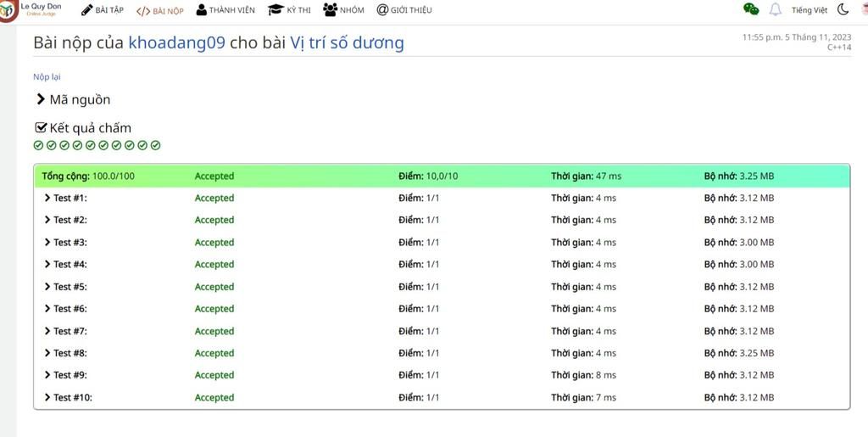Viewport: 868px width, 437px height.
Task: Toggle dark mode moon icon
Action: [x=843, y=9]
